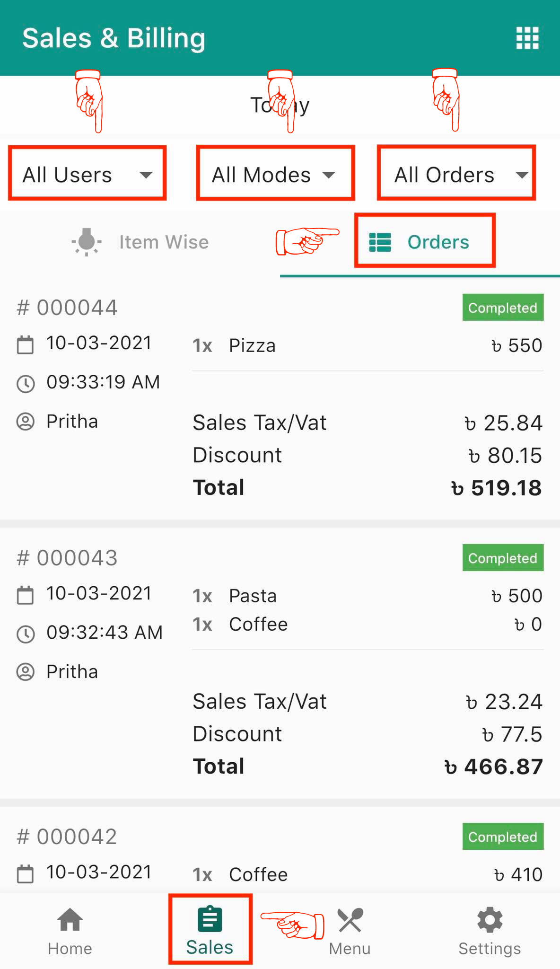Open the Settings gear icon

(x=490, y=920)
